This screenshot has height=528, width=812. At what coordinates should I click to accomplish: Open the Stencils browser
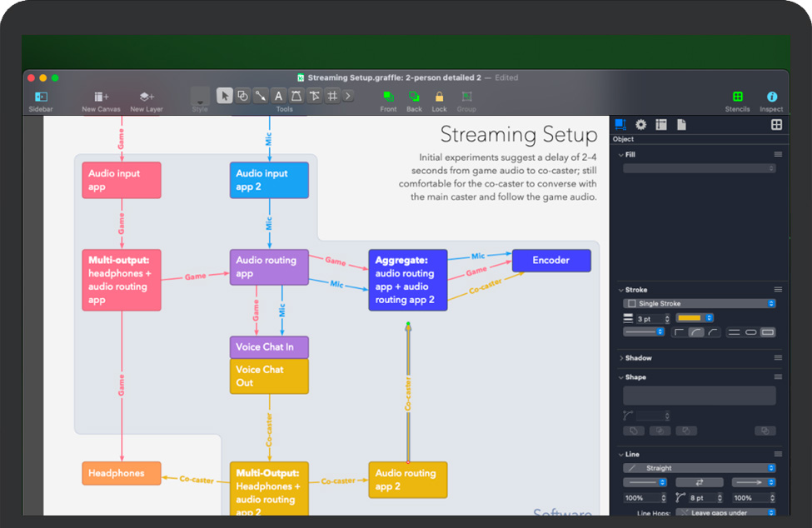click(737, 97)
